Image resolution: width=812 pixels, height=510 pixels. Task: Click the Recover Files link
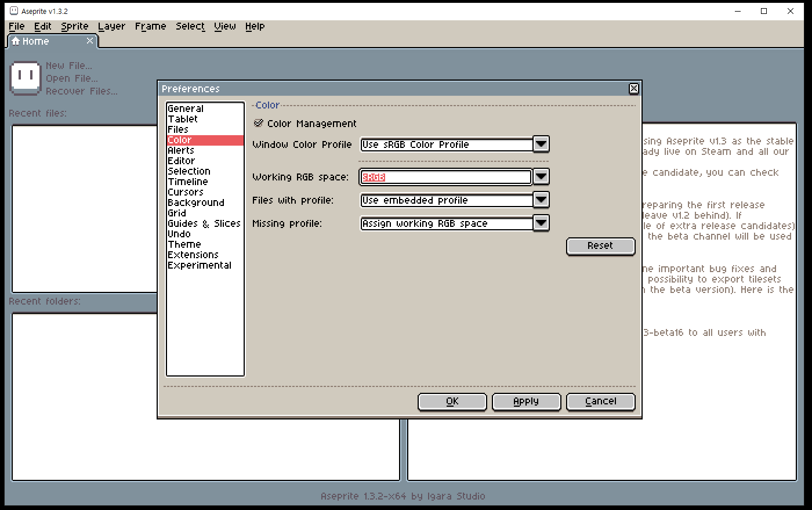pos(82,91)
